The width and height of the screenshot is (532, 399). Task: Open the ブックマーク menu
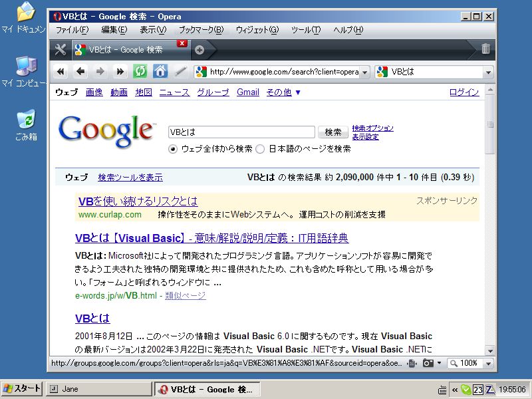click(x=201, y=30)
